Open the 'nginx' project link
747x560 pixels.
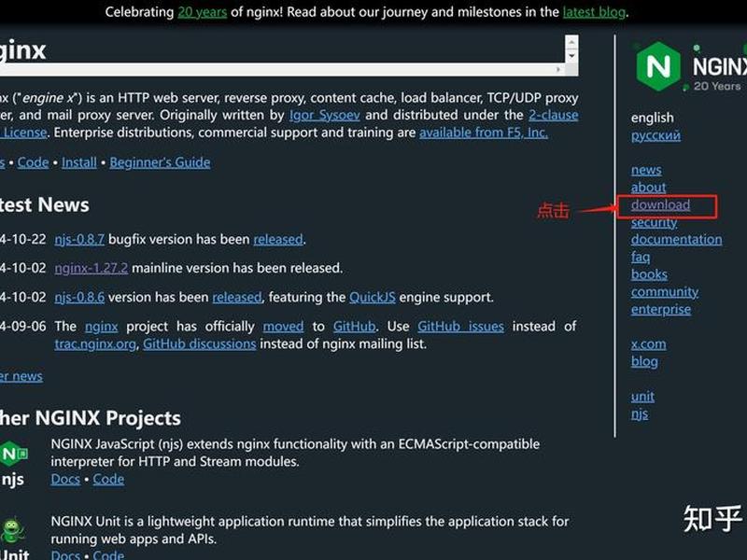(x=102, y=327)
